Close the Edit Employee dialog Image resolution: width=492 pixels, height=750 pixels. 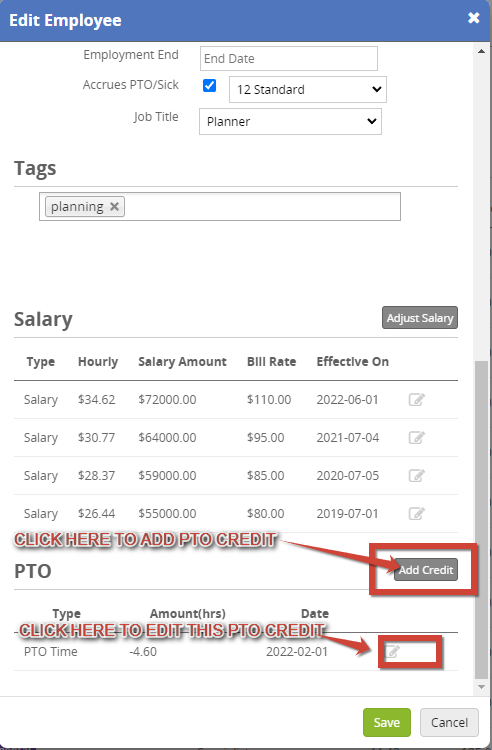click(473, 18)
